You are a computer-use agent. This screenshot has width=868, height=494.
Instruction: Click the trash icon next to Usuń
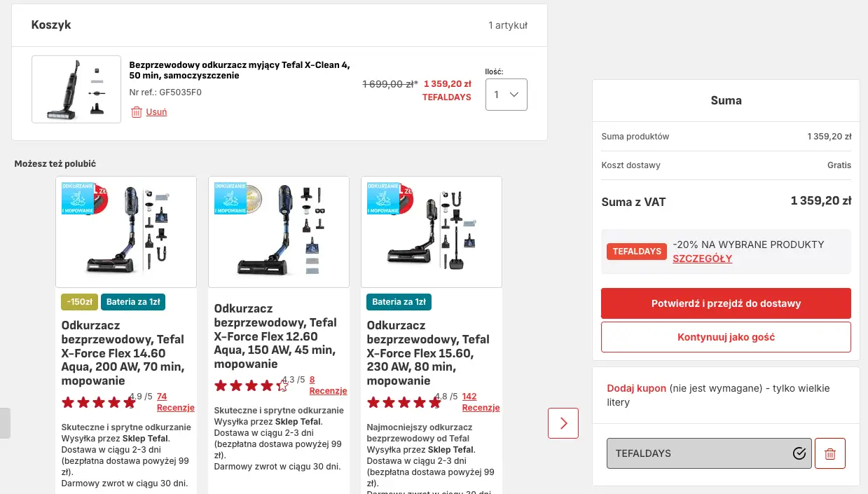[x=137, y=112]
